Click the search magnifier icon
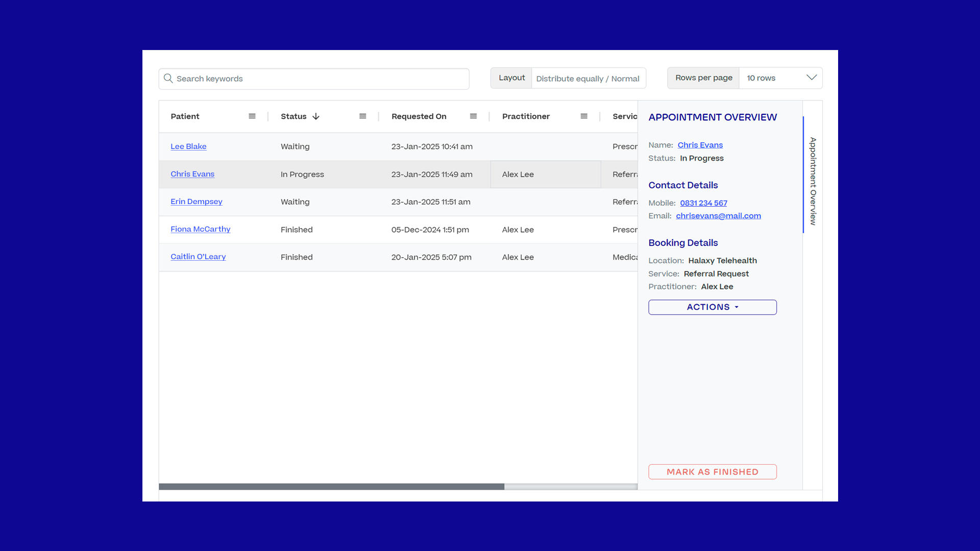The height and width of the screenshot is (551, 980). pos(168,78)
